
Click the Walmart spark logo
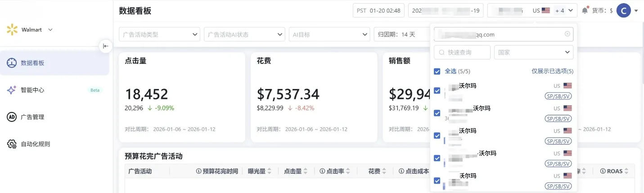(x=12, y=30)
